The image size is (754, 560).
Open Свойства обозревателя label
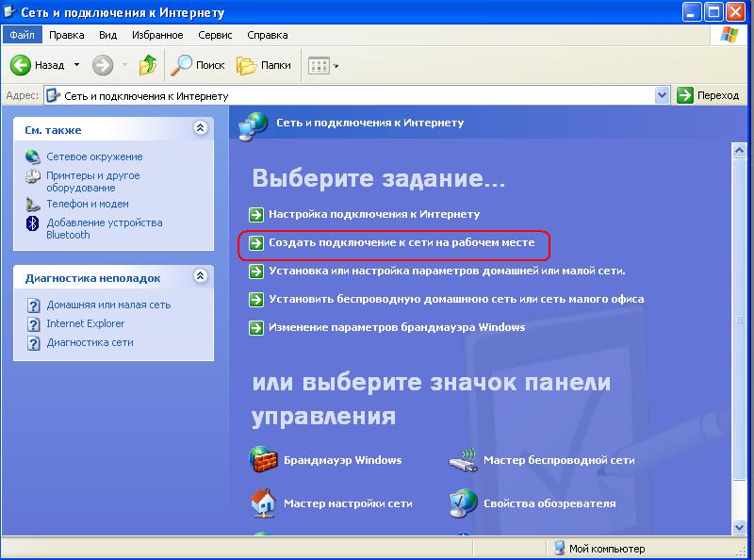549,503
